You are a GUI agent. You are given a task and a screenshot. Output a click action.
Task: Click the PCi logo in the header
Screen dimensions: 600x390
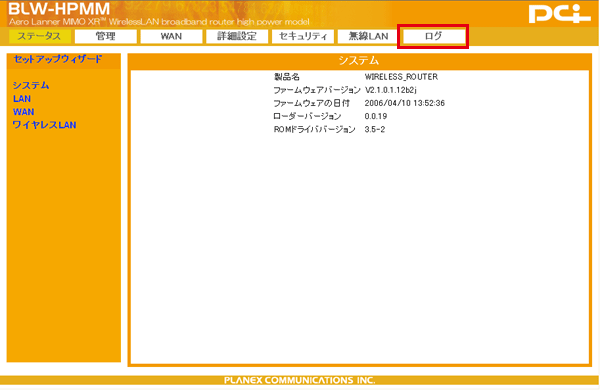click(560, 14)
